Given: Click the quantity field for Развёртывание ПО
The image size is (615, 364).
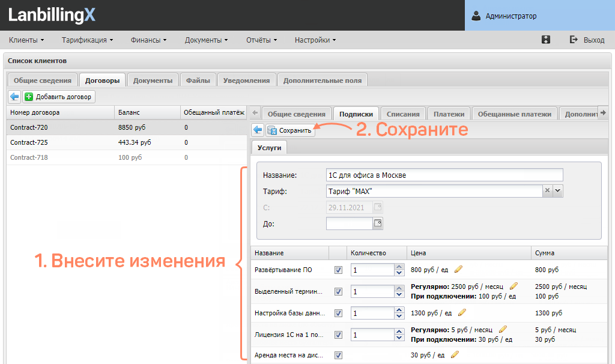Looking at the screenshot, I should tap(372, 270).
